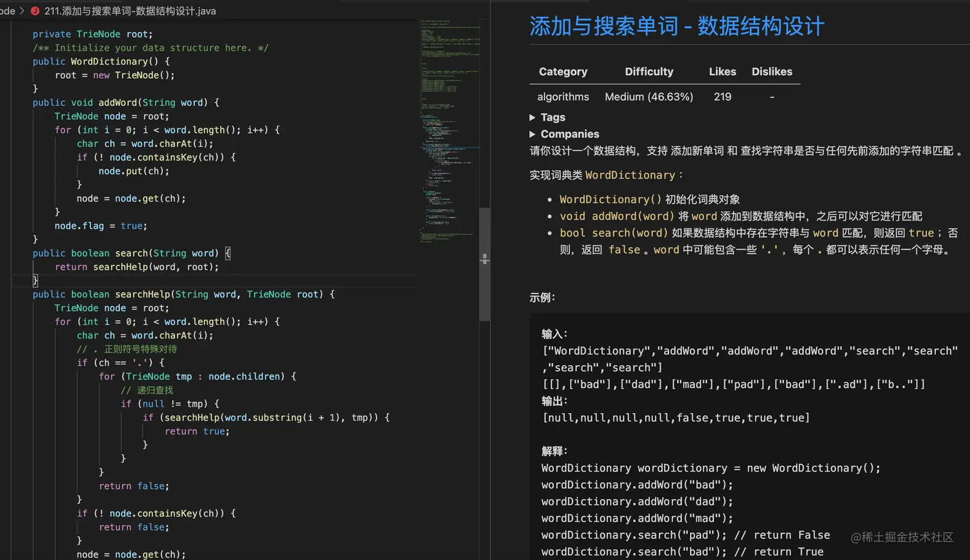Click the '// 递归查找' comment

tap(147, 391)
